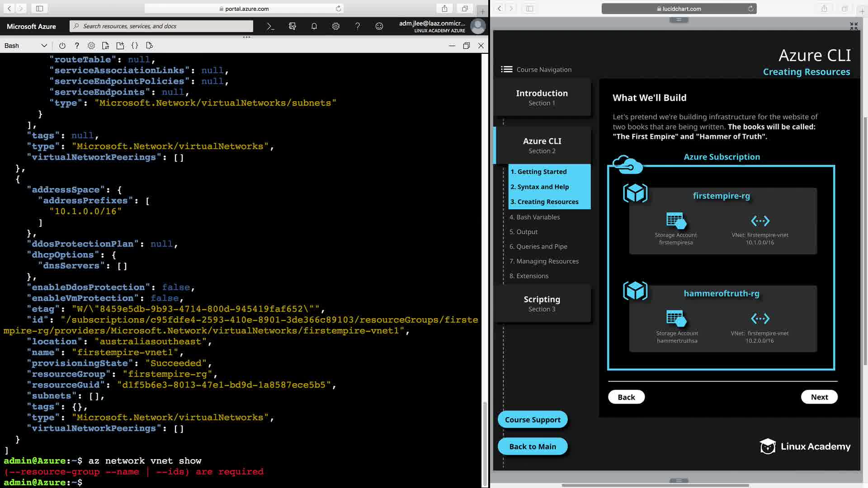Open new session icon in Cloud Shell
Screen dimensions: 868x488
[x=120, y=46]
